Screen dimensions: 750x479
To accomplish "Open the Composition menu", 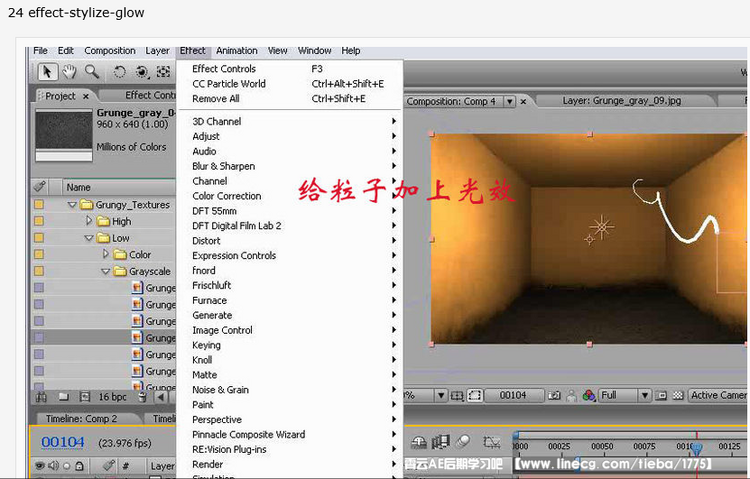I will [x=110, y=51].
